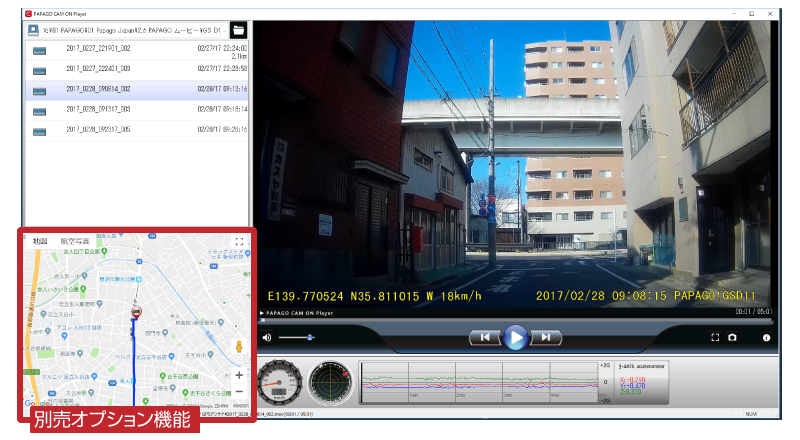Take a snapshot with camera icon
The height and width of the screenshot is (440, 800).
tap(732, 338)
